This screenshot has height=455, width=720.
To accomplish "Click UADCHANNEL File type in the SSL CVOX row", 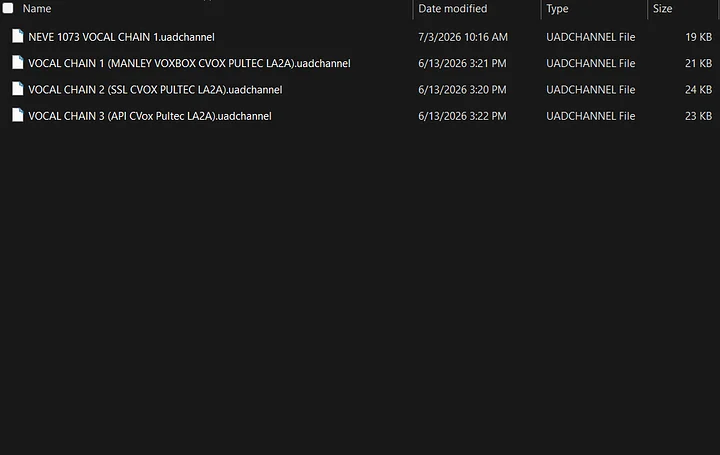I will [x=591, y=90].
